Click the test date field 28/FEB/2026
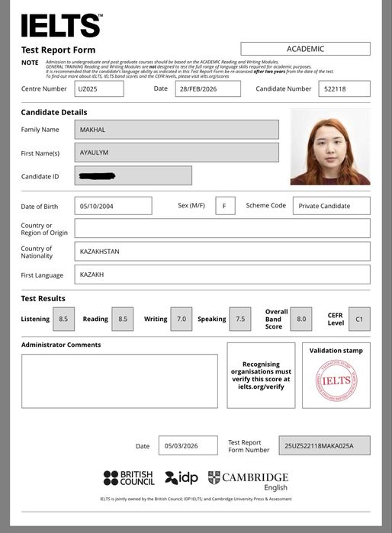The width and height of the screenshot is (392, 533). point(207,88)
